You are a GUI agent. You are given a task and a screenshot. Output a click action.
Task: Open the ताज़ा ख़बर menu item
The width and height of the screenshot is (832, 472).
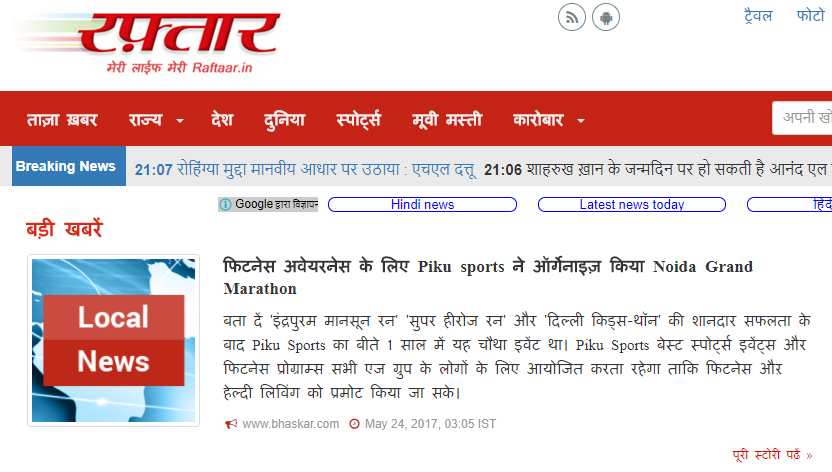tap(62, 120)
